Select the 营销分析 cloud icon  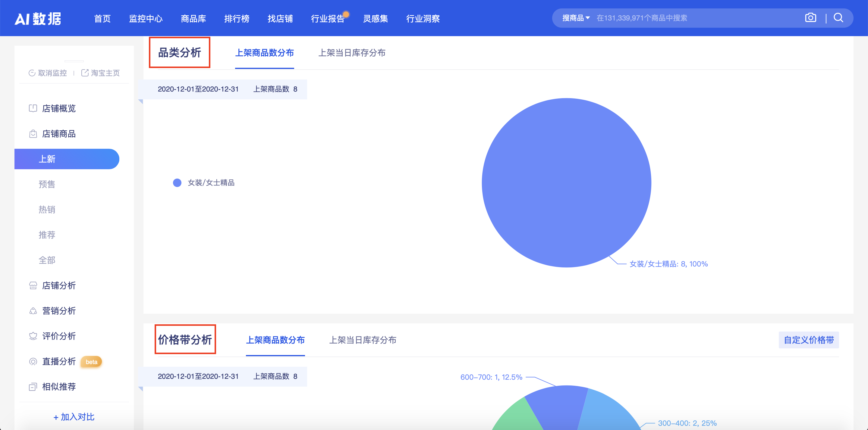[33, 311]
